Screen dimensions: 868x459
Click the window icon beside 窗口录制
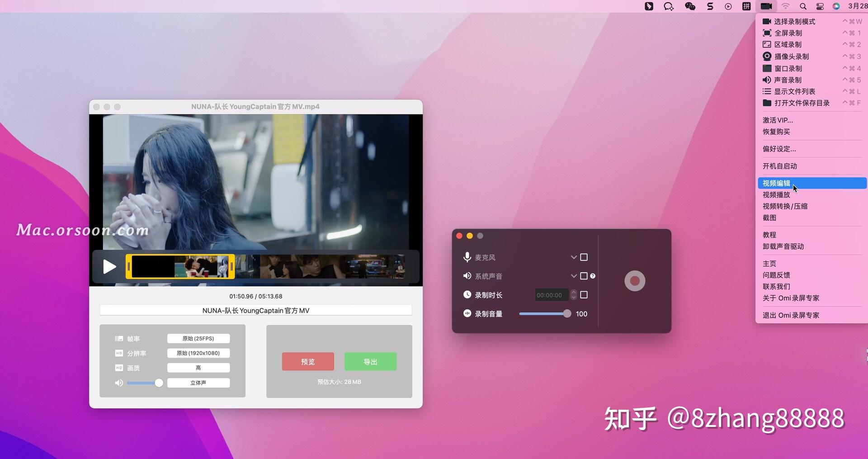(767, 68)
